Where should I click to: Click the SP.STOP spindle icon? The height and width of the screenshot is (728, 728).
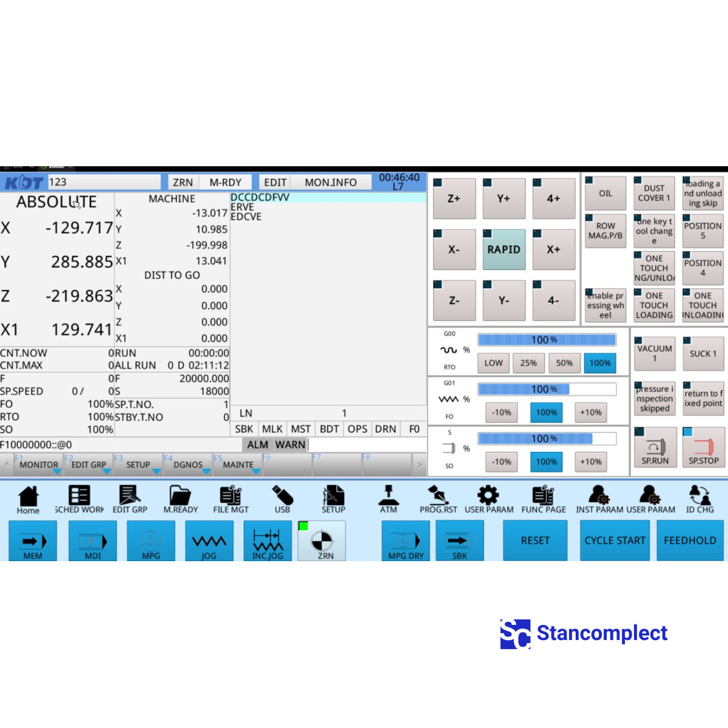pos(703,448)
